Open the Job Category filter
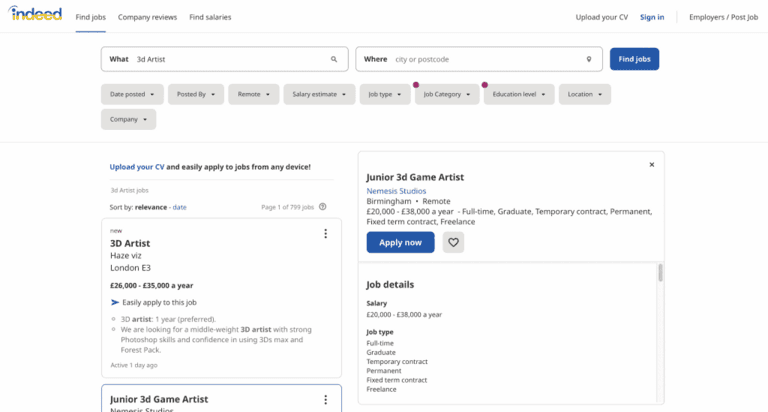This screenshot has height=412, width=768. point(447,94)
